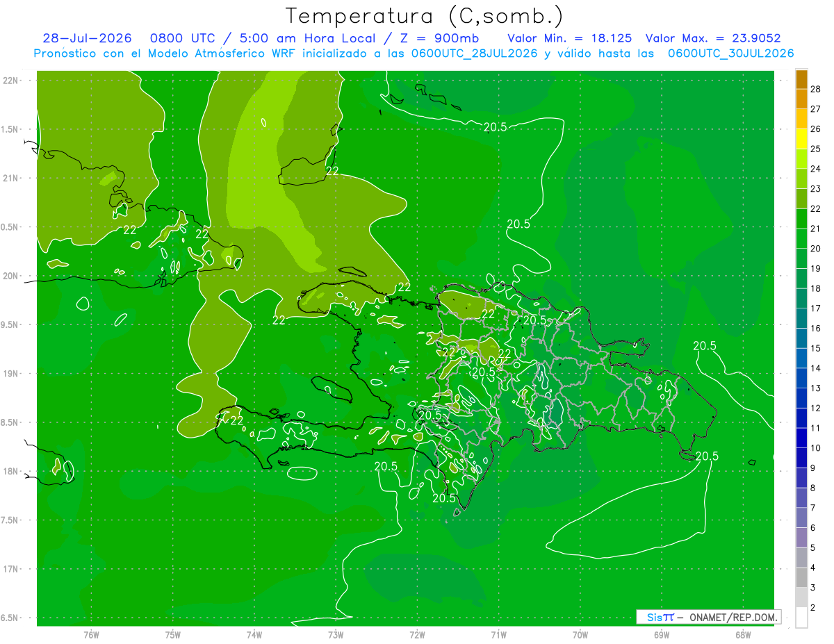Click the title "Temperatura (C,somb.)"
This screenshot has width=834, height=644.
pyautogui.click(x=424, y=16)
